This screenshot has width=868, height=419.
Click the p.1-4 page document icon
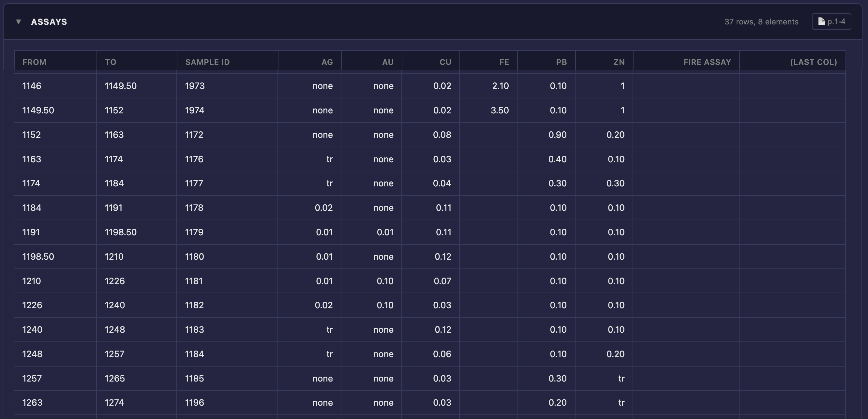(821, 22)
